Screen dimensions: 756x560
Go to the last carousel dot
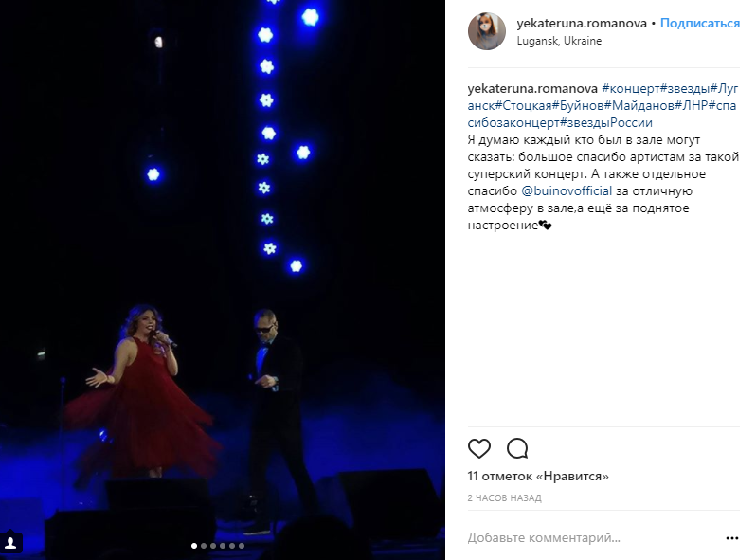point(242,546)
